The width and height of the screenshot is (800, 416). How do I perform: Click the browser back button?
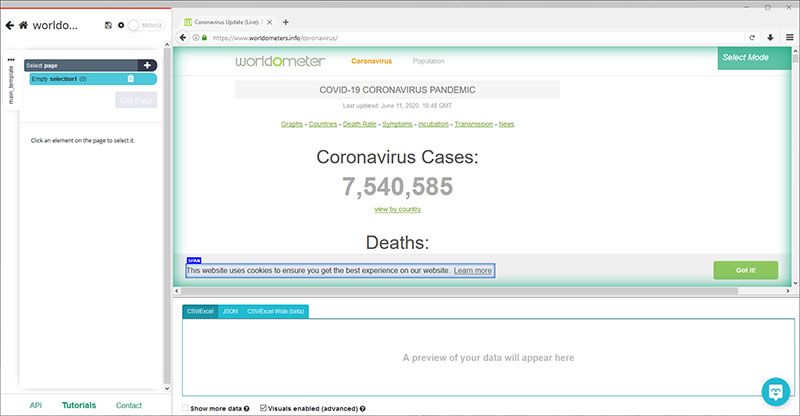[x=183, y=38]
